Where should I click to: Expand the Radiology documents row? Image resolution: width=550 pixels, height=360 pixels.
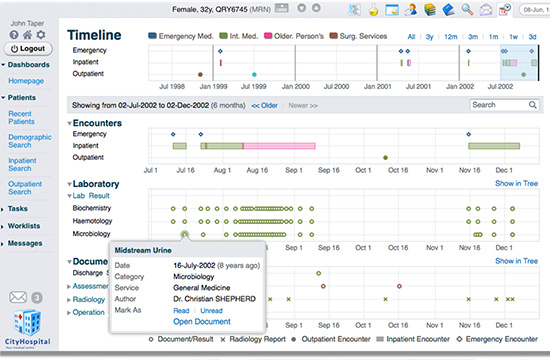pyautogui.click(x=69, y=300)
